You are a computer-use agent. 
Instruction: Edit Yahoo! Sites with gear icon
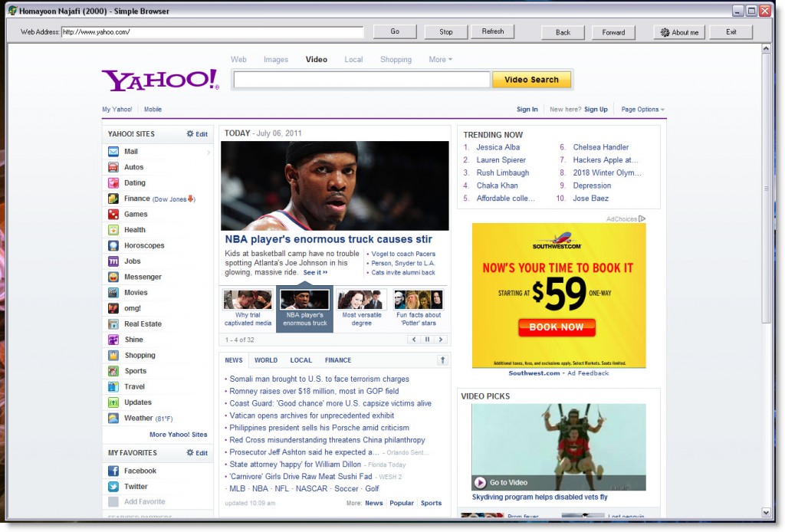(x=197, y=134)
